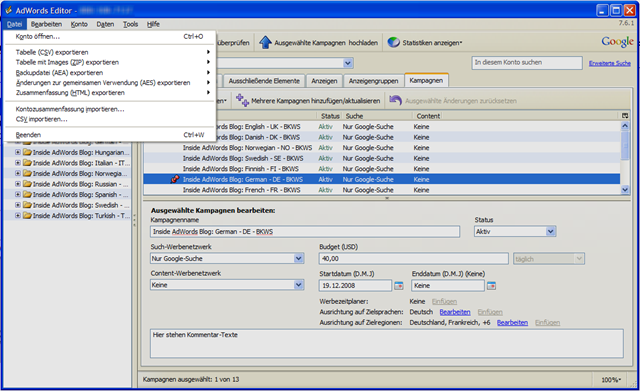Image resolution: width=640 pixels, height=391 pixels.
Task: Click the Erweiterte Suche link
Action: 609,63
